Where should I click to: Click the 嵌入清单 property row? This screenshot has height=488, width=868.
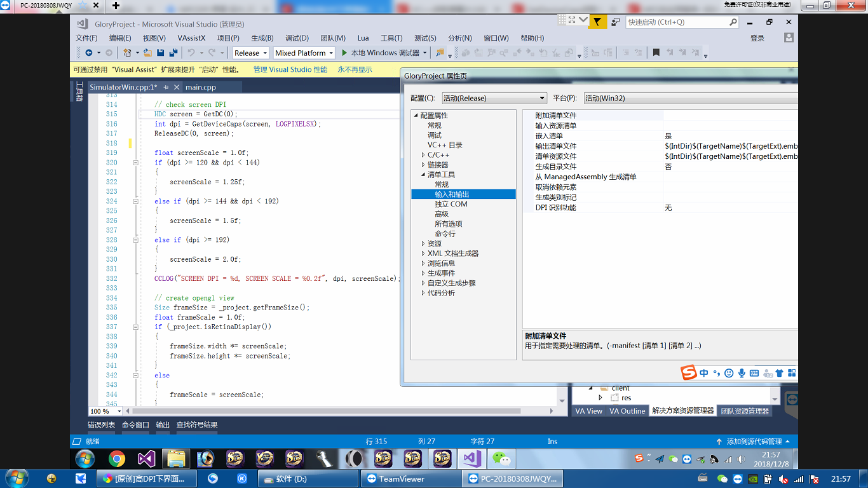[660, 136]
